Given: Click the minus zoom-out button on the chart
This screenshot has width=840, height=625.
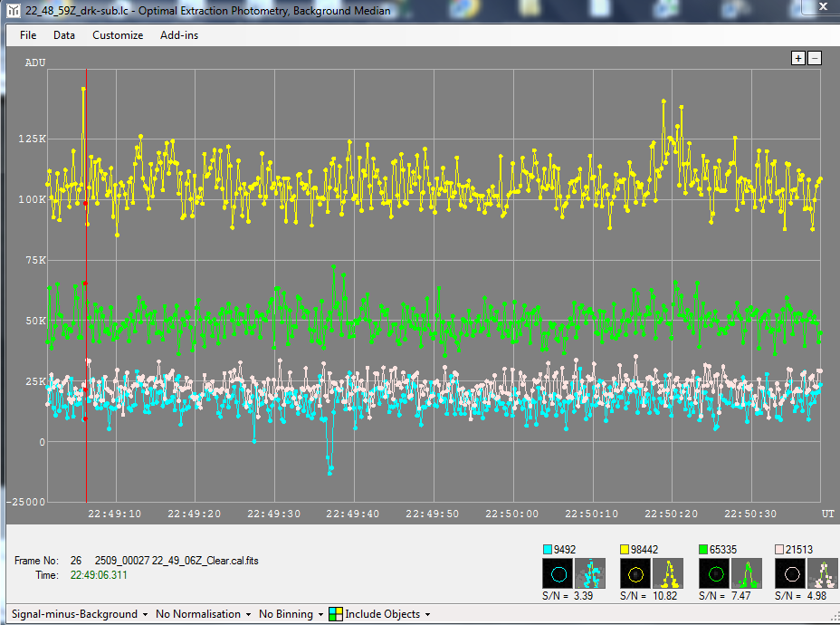Looking at the screenshot, I should [815, 58].
